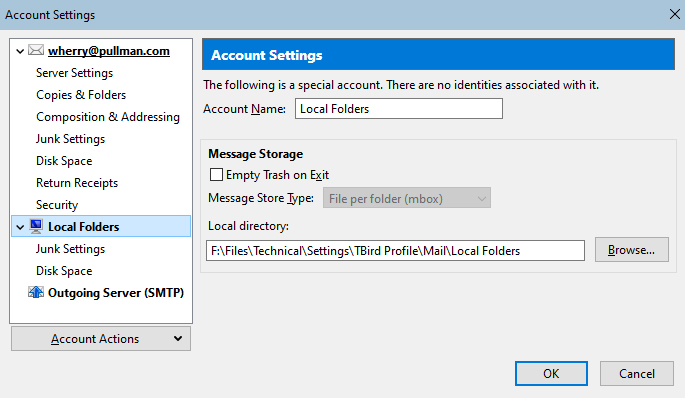
Task: Select wherry@pullman.com account
Action: 109,51
